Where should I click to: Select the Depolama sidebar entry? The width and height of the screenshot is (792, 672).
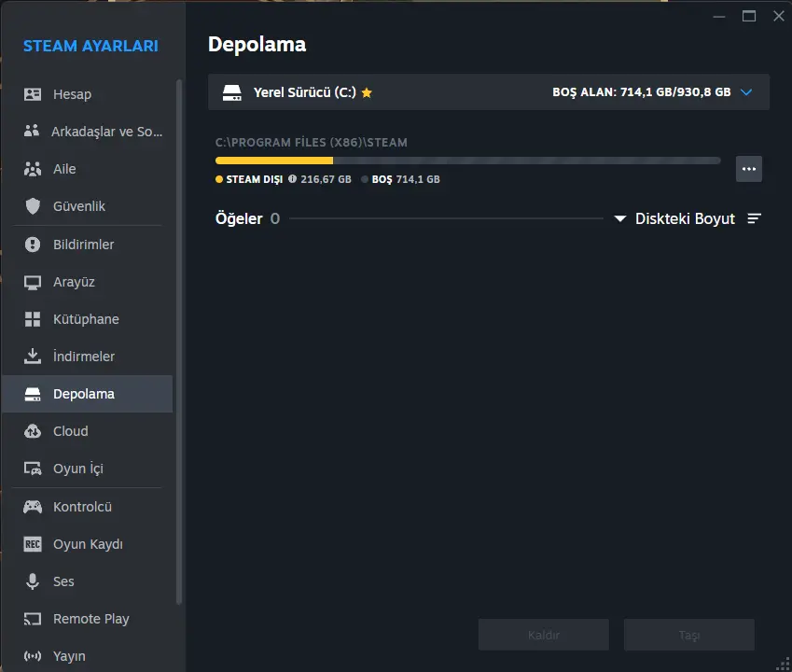[88, 394]
